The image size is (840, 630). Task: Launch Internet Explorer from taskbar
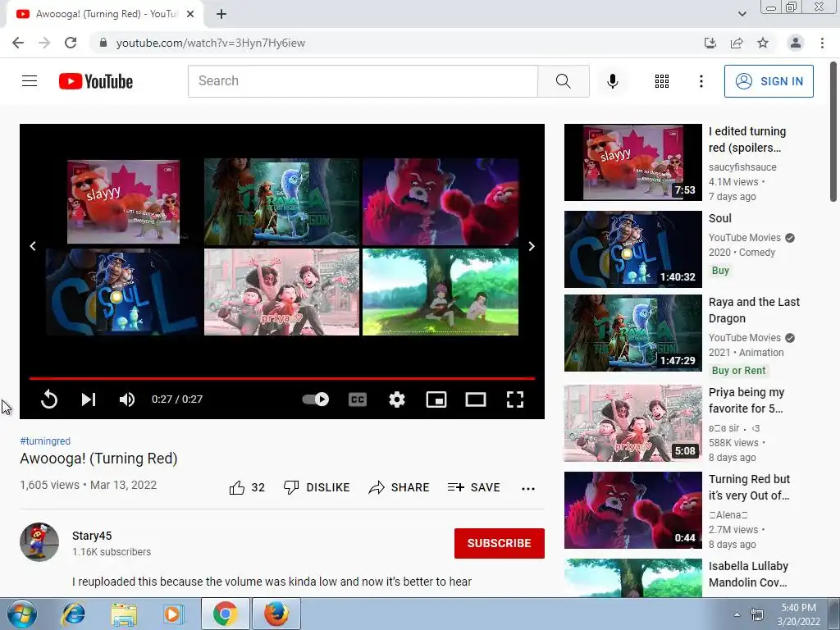(73, 614)
